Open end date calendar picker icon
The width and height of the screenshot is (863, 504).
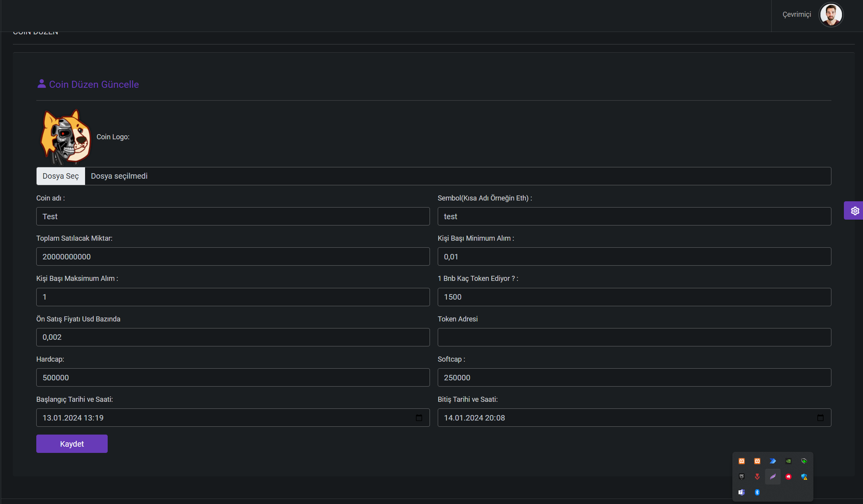tap(820, 418)
